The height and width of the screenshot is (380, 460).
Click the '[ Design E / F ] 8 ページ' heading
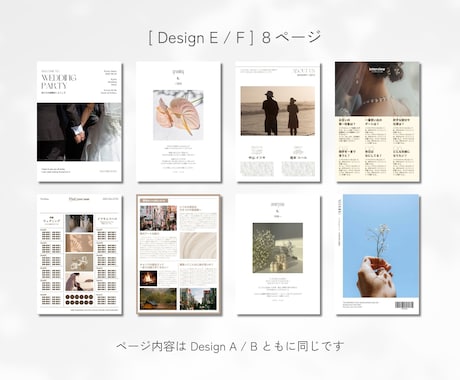[234, 37]
